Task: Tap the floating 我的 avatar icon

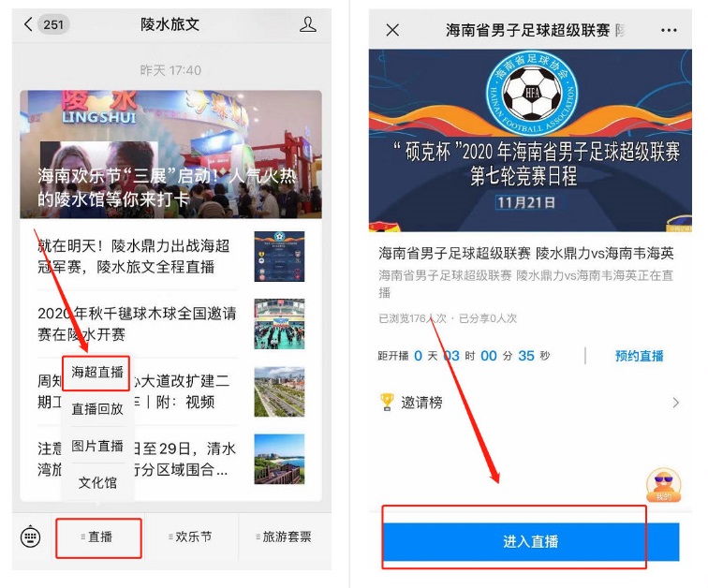Action: pyautogui.click(x=663, y=485)
